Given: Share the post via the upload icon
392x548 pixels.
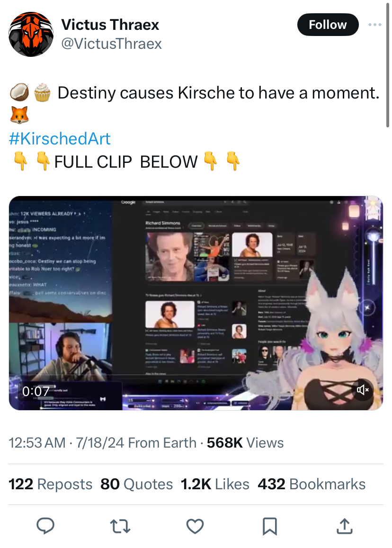Looking at the screenshot, I should pyautogui.click(x=345, y=526).
